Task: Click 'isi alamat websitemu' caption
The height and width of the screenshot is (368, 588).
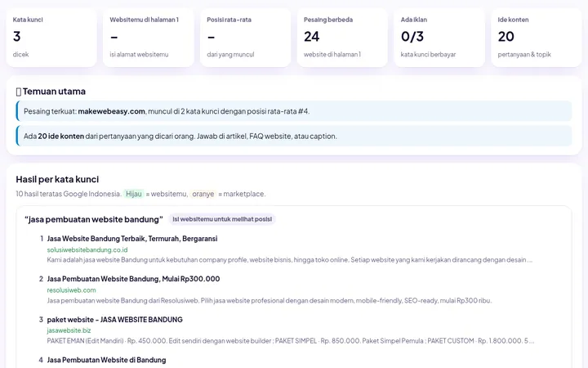Action: point(139,55)
